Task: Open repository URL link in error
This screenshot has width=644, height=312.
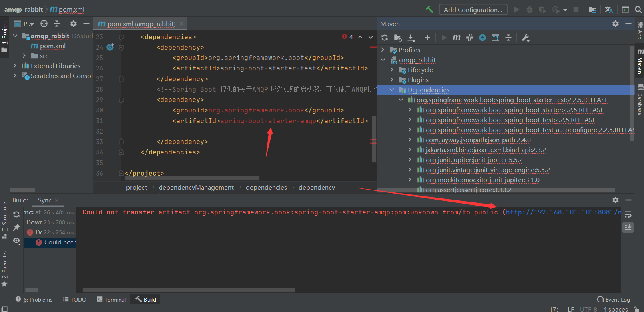Action: pos(564,212)
